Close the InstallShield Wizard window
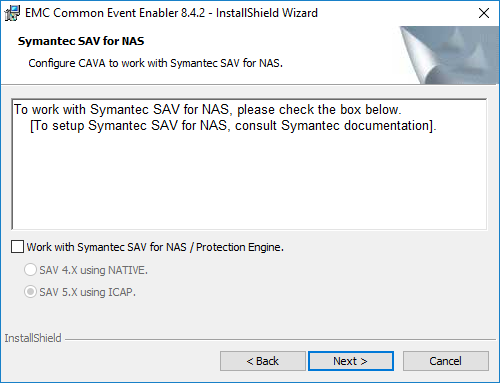The width and height of the screenshot is (500, 383). [x=484, y=13]
